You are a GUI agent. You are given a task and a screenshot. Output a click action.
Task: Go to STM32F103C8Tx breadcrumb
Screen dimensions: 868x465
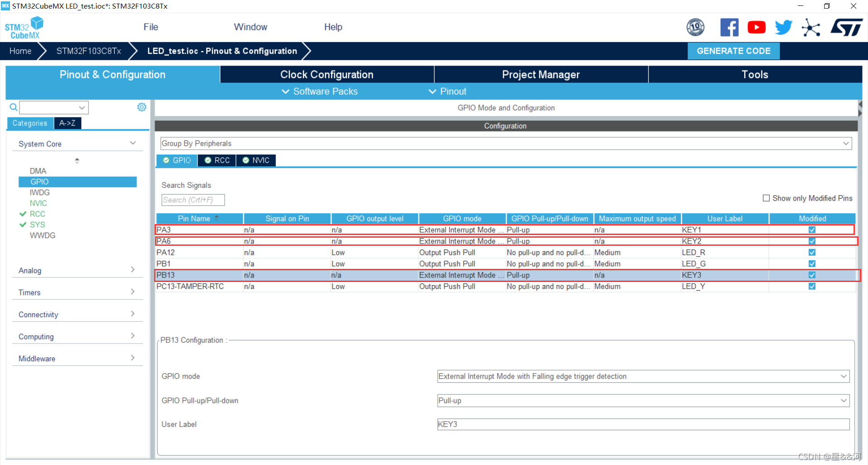click(89, 51)
